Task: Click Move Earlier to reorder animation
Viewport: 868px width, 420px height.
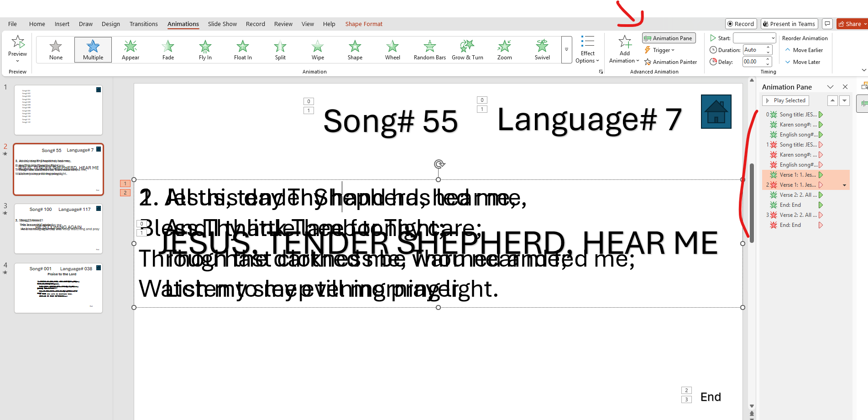Action: pos(804,50)
